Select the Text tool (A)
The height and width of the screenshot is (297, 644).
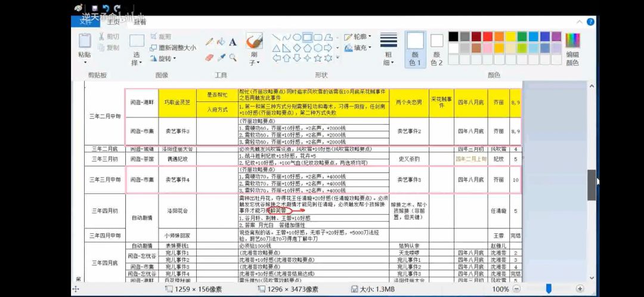click(x=233, y=42)
